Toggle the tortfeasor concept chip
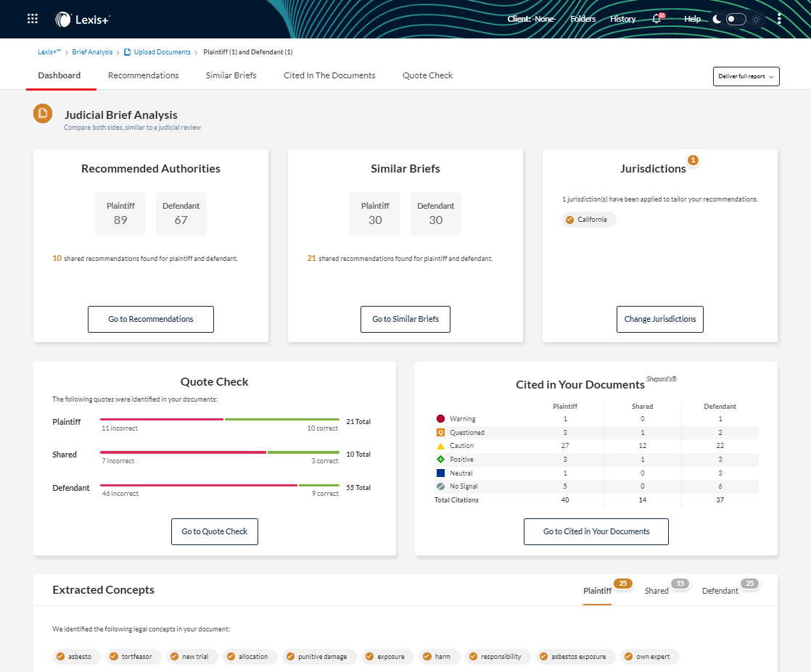 [x=133, y=656]
